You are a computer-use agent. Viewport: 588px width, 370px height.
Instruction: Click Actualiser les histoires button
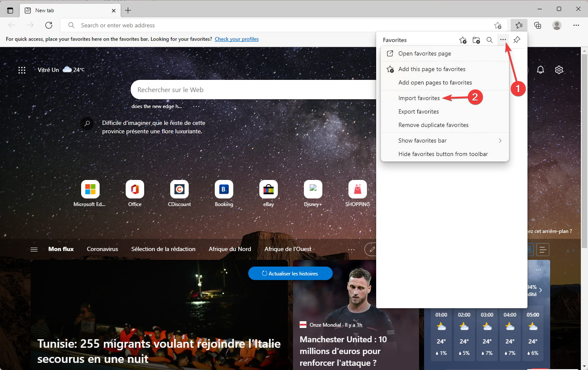tap(290, 273)
